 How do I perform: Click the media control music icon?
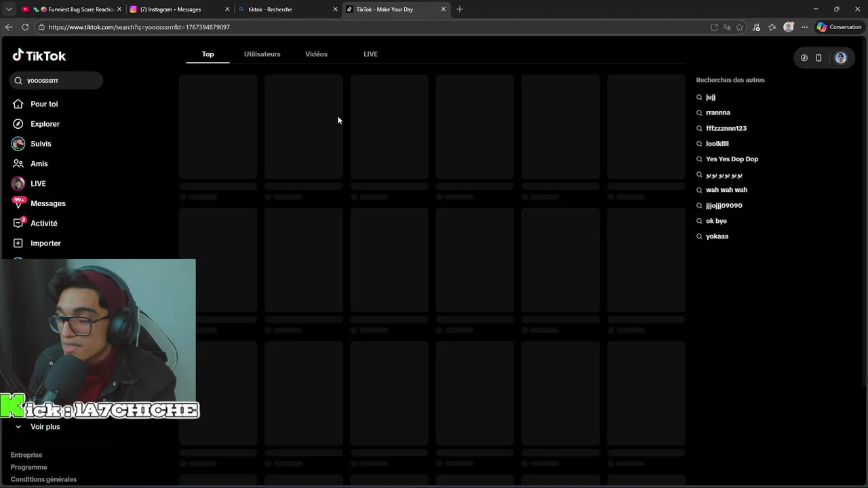756,27
